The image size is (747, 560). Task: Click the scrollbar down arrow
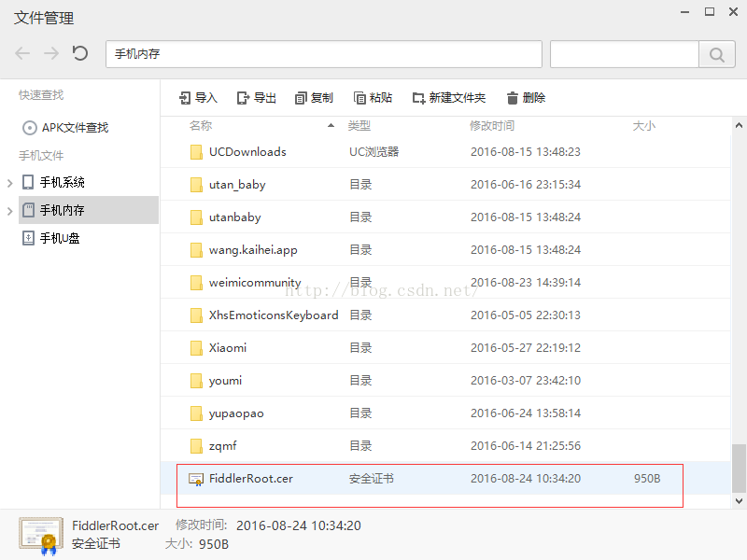coord(739,501)
